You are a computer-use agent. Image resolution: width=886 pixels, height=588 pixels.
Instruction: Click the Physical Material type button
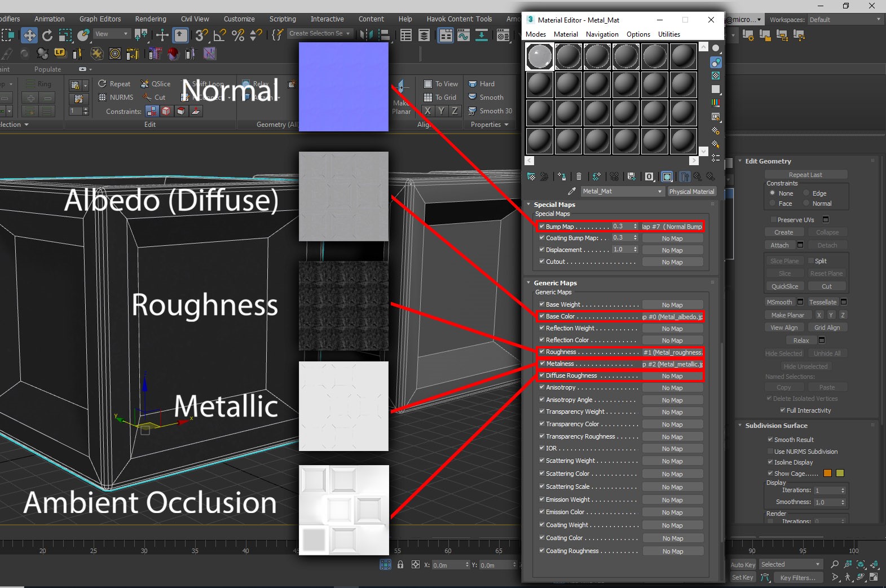(x=691, y=192)
